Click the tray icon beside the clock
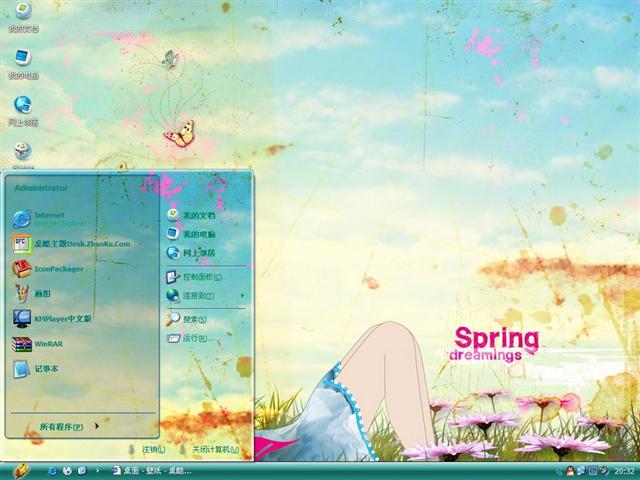Screen dimensions: 640x480 [x=604, y=471]
